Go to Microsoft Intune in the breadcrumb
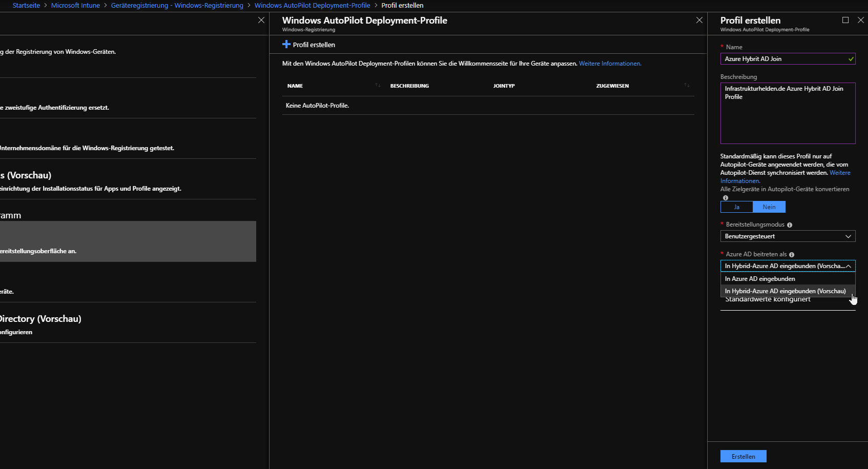The height and width of the screenshot is (469, 868). click(x=75, y=6)
